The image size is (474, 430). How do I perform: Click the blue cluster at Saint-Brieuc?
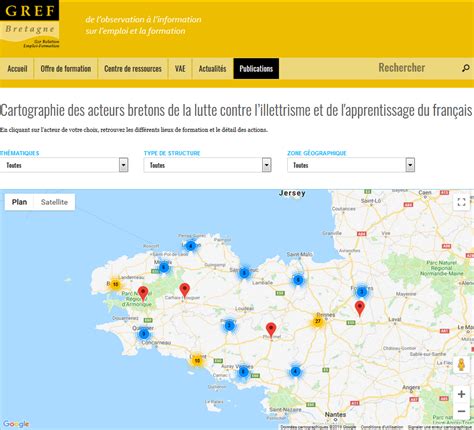point(244,273)
